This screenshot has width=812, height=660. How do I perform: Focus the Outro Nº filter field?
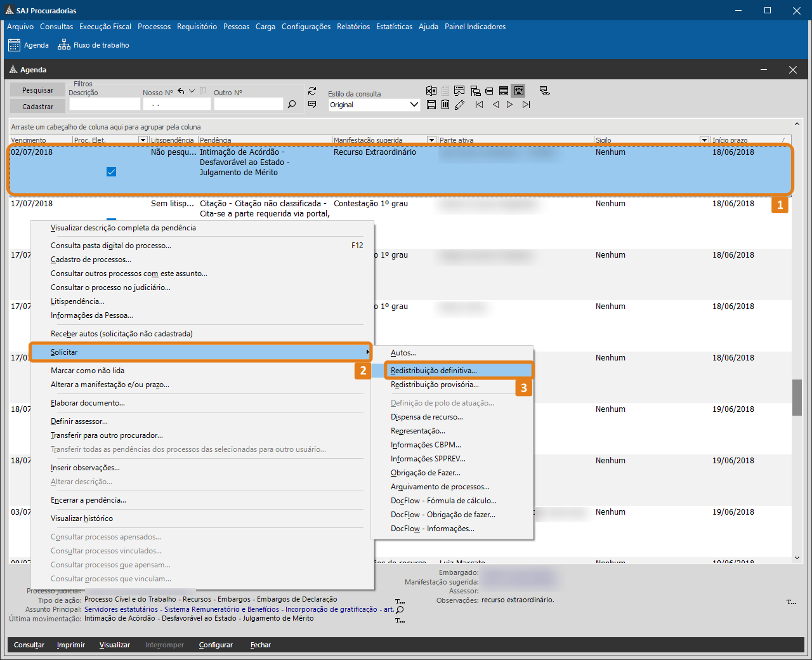(248, 104)
